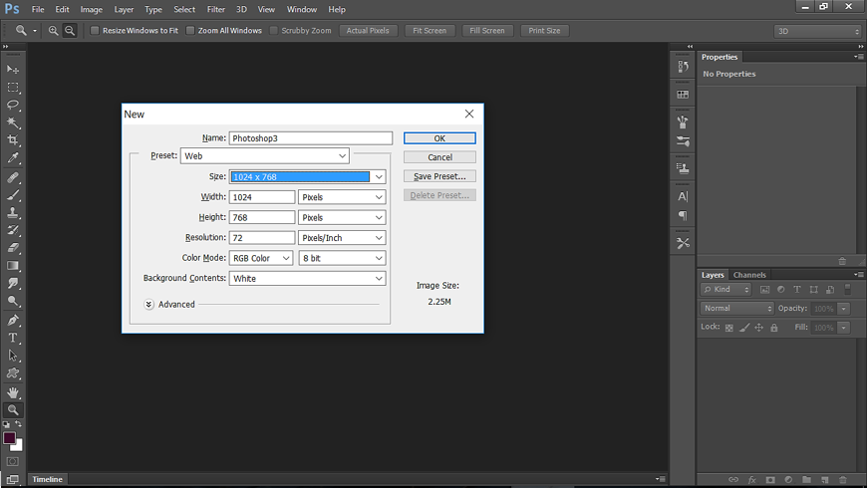Open the Filter menu

(216, 9)
